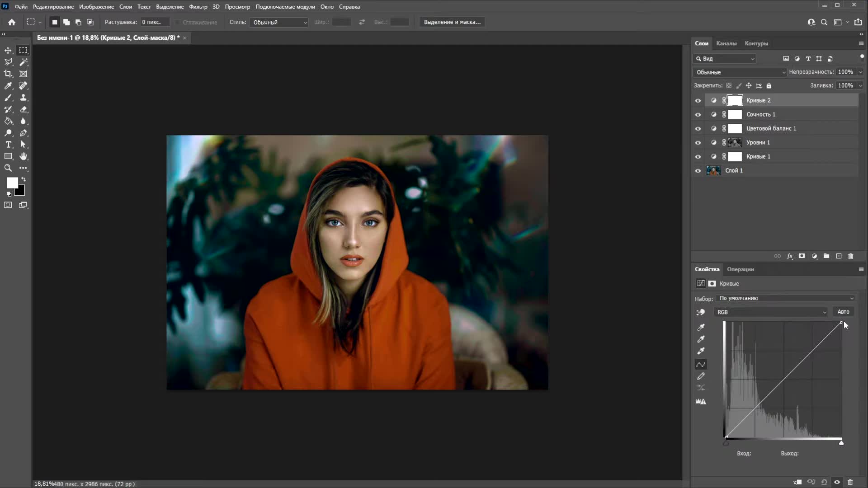Toggle visibility of Слой 1 layer
This screenshot has height=488, width=868.
pos(698,171)
